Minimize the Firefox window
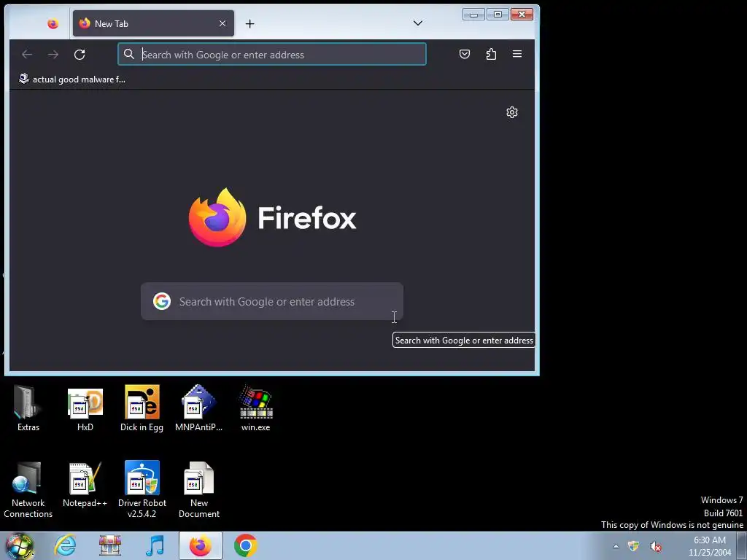 473,15
